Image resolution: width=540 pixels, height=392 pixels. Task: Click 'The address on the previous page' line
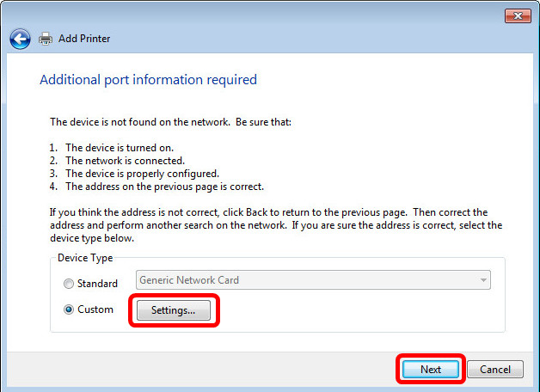point(164,187)
